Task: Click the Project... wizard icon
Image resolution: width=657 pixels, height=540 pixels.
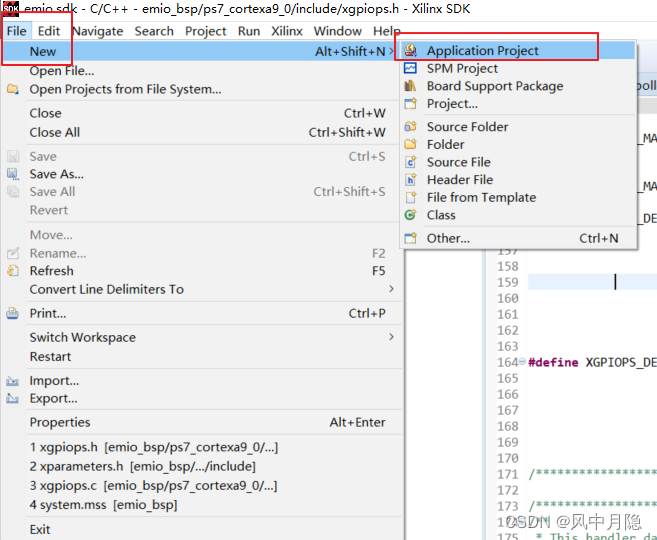Action: 411,103
